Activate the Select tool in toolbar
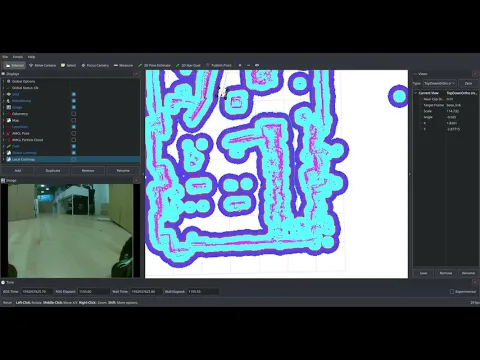The image size is (480, 360). [x=68, y=65]
